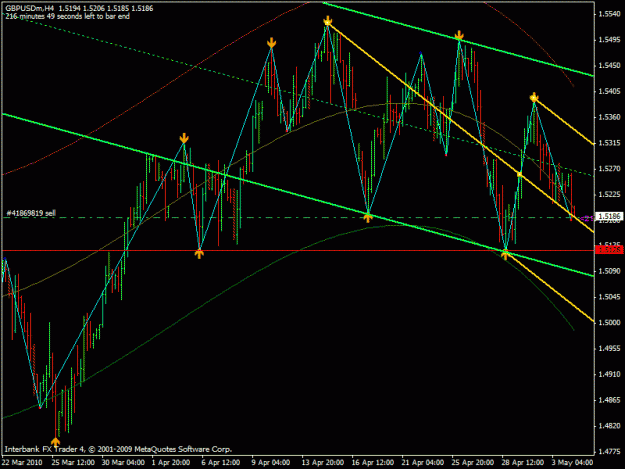The image size is (625, 469).
Task: Click the 1.5270 price axis label
Action: pos(609,169)
